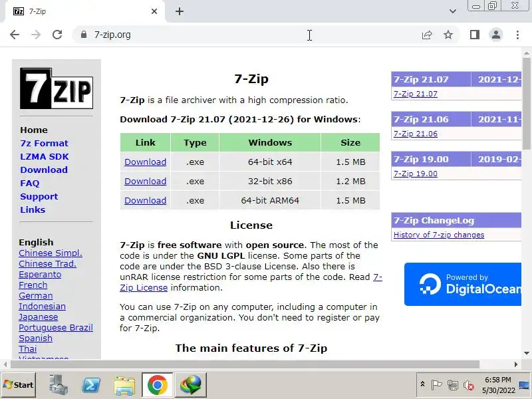The width and height of the screenshot is (532, 399).
Task: Open the Windows Start menu
Action: point(19,385)
